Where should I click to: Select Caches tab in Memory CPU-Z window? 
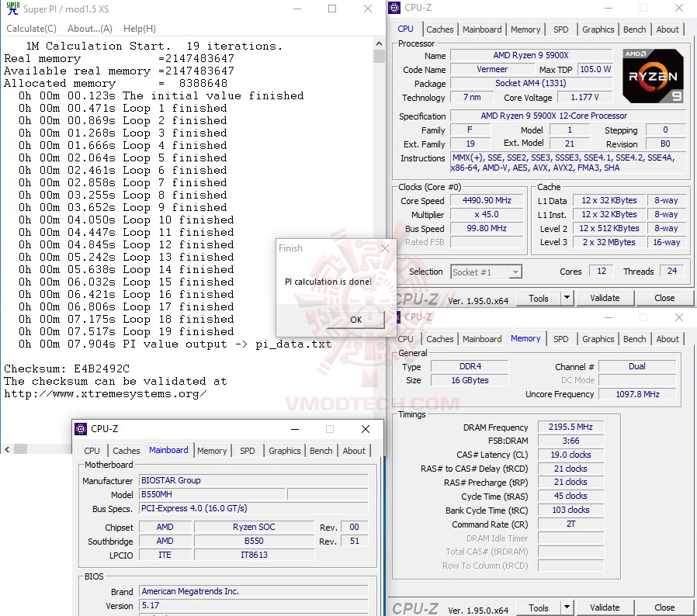pos(439,339)
